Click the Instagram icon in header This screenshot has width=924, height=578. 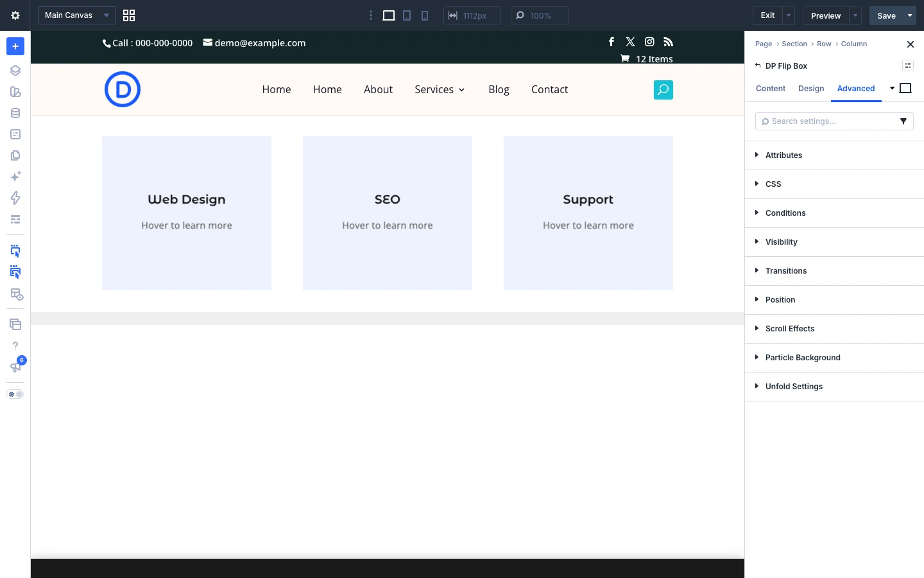point(649,42)
